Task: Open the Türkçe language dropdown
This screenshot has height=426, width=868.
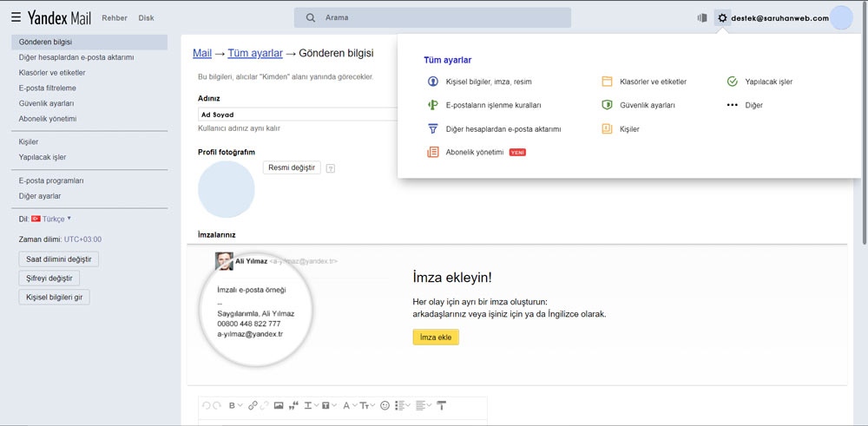Action: [56, 219]
